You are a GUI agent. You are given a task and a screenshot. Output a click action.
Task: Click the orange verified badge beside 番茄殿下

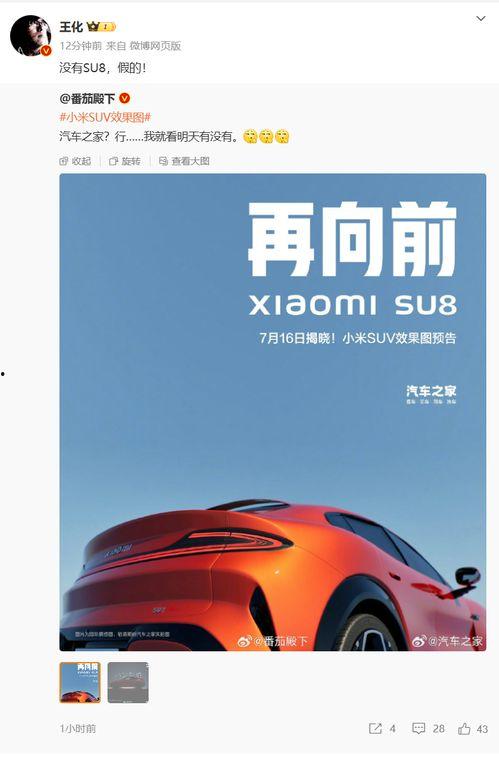[x=125, y=98]
